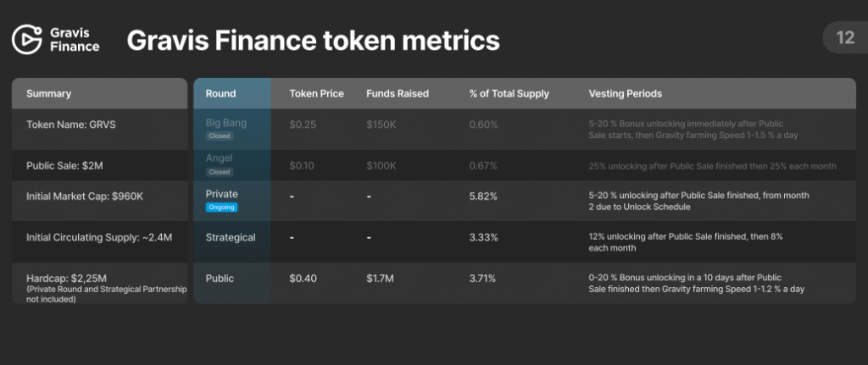This screenshot has width=868, height=365.
Task: Click the $1.7M funds raised value
Action: (380, 278)
